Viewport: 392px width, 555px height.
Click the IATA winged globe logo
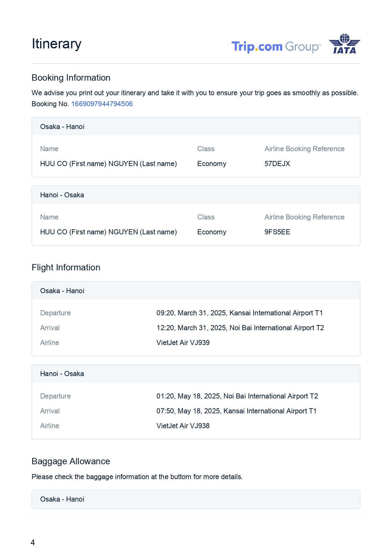[x=344, y=44]
